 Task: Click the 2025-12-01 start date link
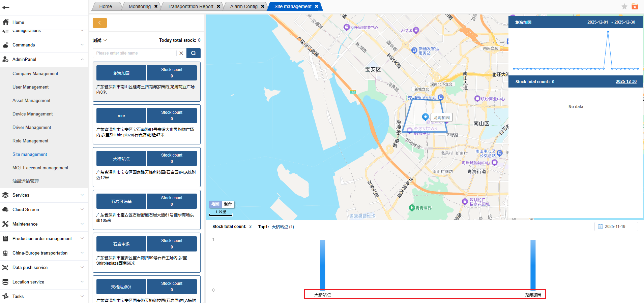click(x=597, y=22)
